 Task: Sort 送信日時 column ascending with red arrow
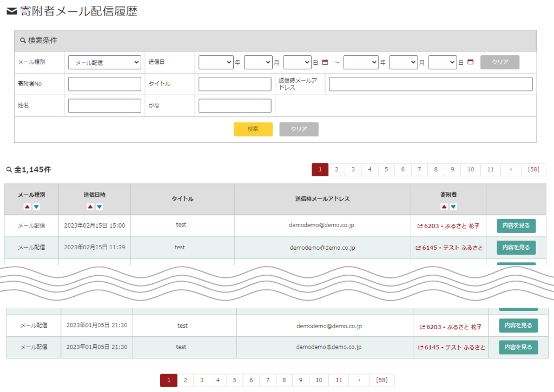click(x=90, y=207)
